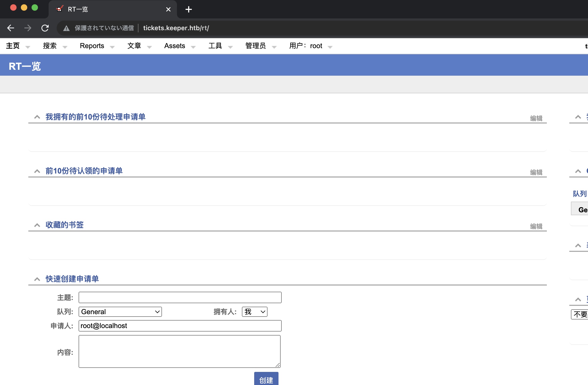The width and height of the screenshot is (588, 385).
Task: Collapse the 快速创建申请单 section chevron
Action: 37,279
